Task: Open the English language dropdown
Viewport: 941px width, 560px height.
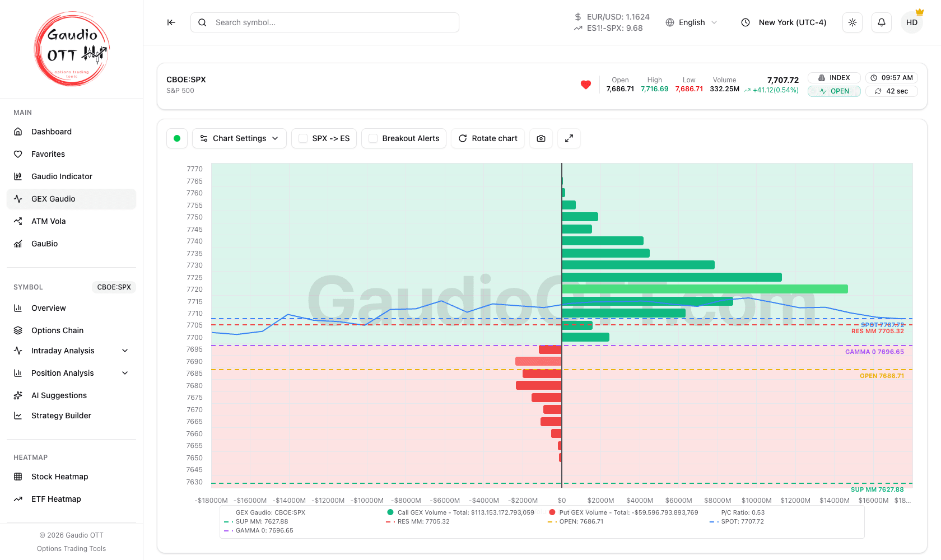Action: (691, 22)
